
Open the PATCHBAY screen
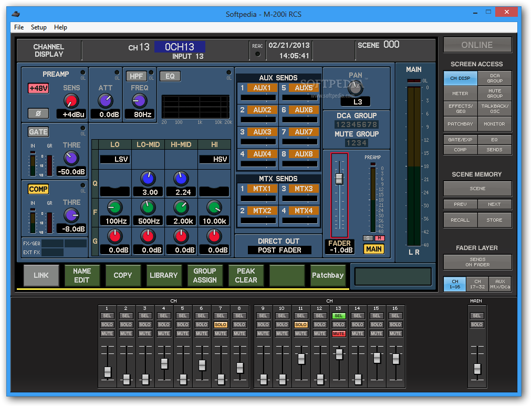pos(461,124)
